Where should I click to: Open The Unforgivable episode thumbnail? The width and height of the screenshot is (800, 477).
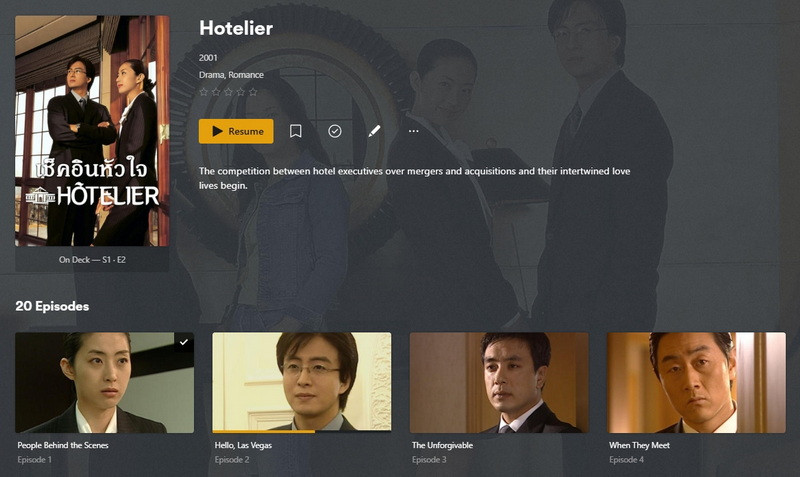click(x=499, y=383)
